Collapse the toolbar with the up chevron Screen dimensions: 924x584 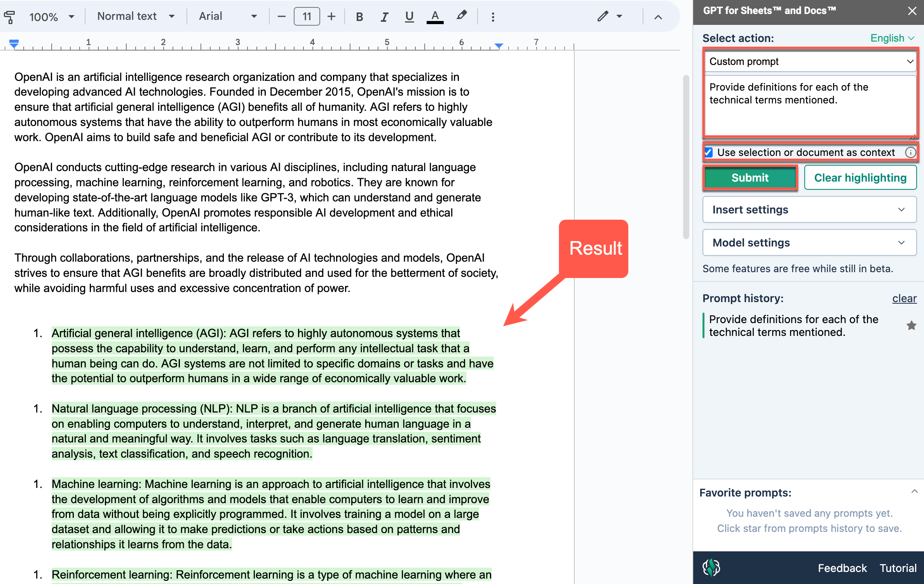pyautogui.click(x=658, y=17)
